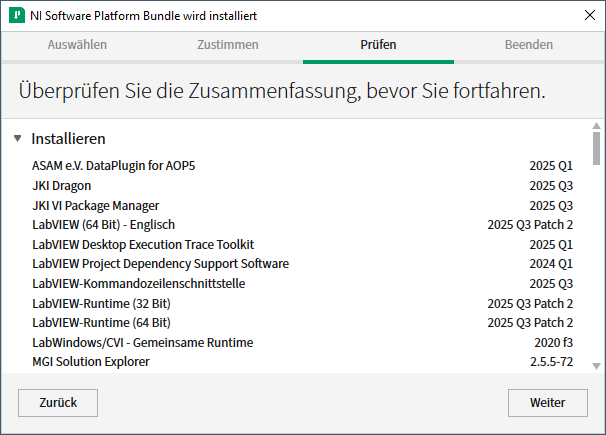The image size is (606, 435).
Task: Select the JKI Dragon entry
Action: click(61, 185)
